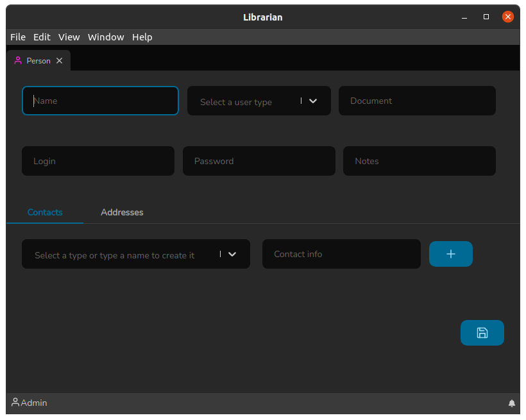Screen dimensions: 526x420
Task: Save the person record with the floppy disk icon
Action: click(482, 333)
